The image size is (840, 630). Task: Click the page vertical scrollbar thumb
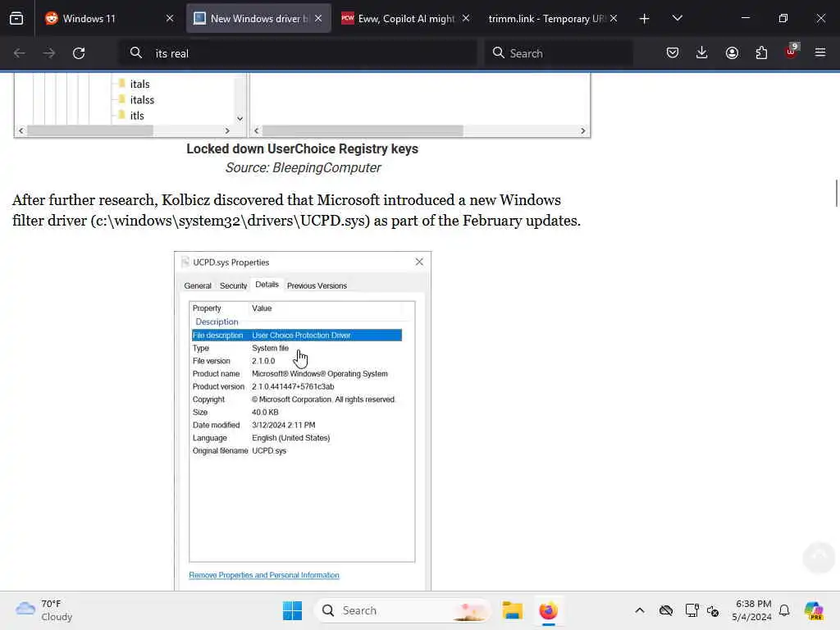click(x=836, y=193)
